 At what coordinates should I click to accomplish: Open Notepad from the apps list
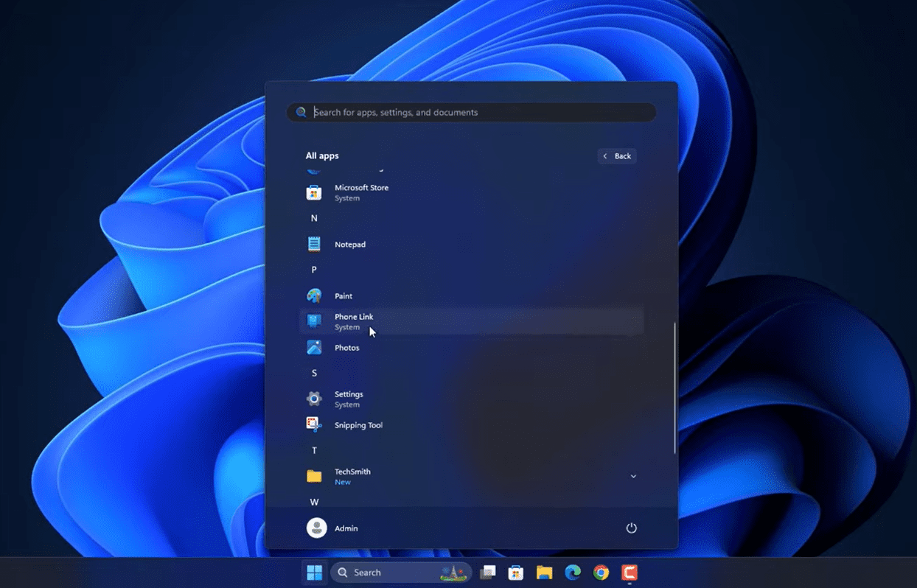click(x=349, y=244)
